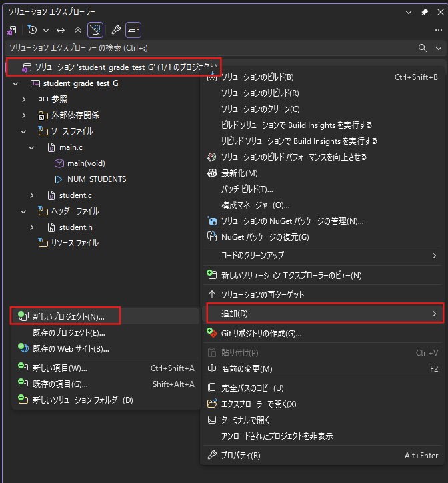
Task: Choose ソリューションの再ターゲット
Action: [x=323, y=294]
